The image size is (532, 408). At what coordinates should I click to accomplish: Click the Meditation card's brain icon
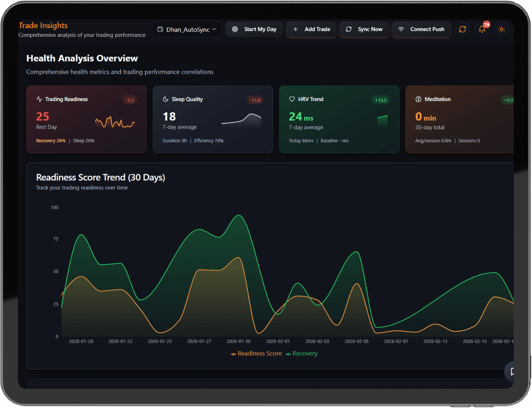click(x=418, y=99)
